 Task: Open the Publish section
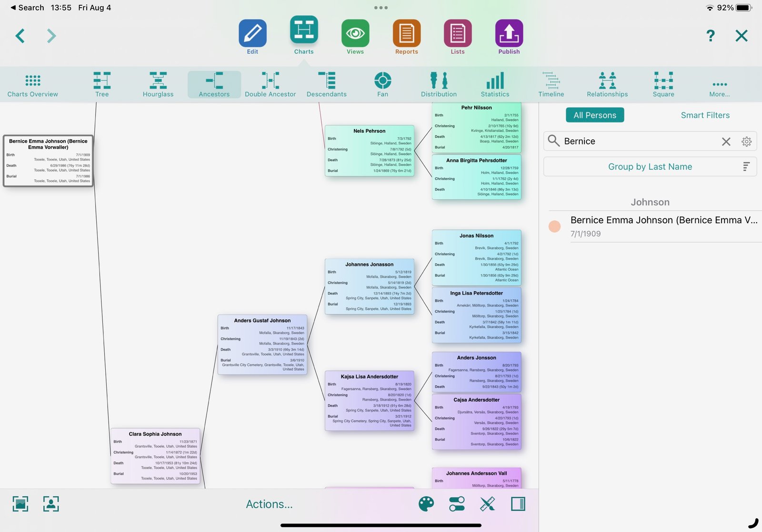coord(509,37)
